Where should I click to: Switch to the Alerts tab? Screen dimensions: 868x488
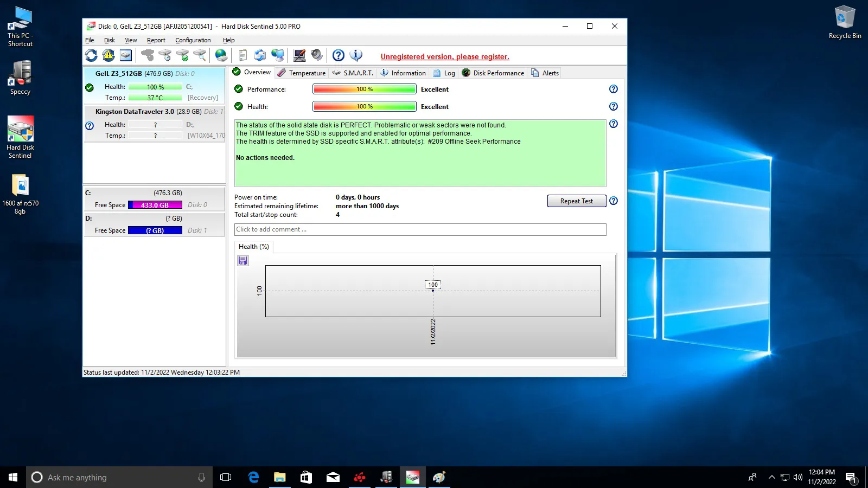(545, 73)
